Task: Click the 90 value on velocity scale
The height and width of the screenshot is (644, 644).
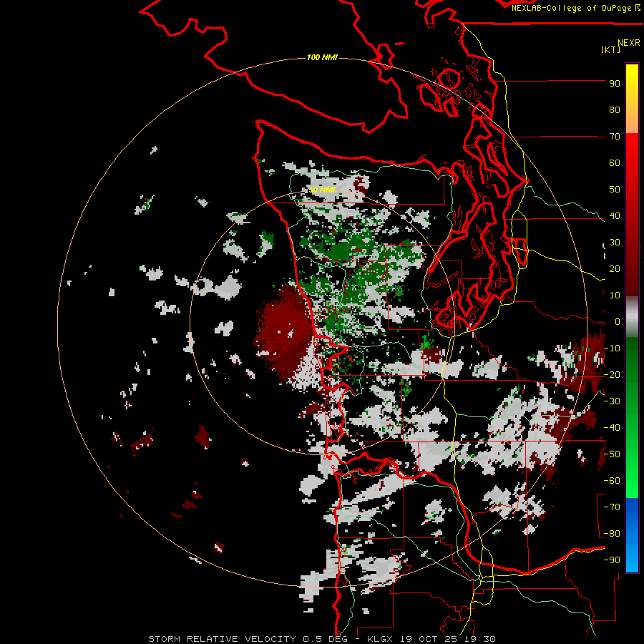Action: 615,84
